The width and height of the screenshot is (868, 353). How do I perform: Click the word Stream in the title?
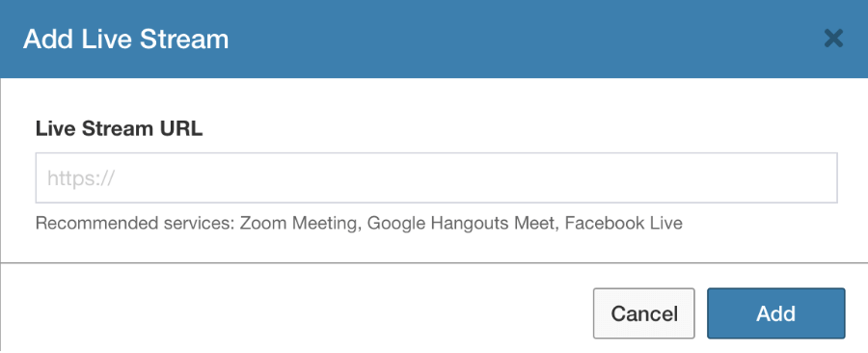point(184,40)
